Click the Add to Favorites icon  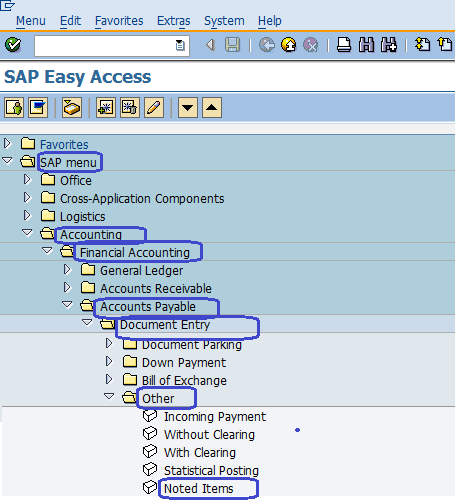click(106, 107)
